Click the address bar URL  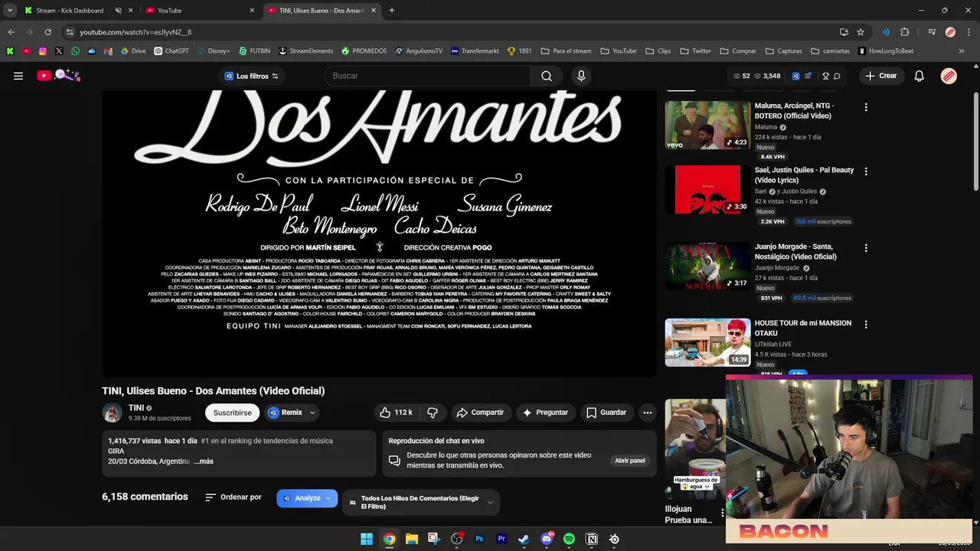(136, 32)
